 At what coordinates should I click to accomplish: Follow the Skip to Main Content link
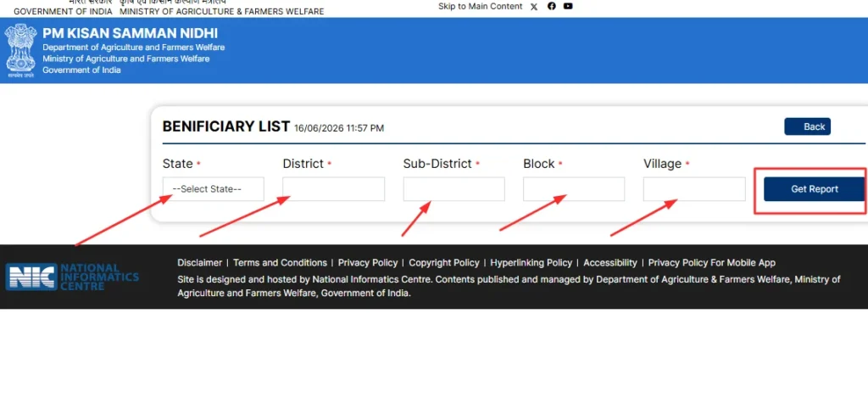pos(480,6)
